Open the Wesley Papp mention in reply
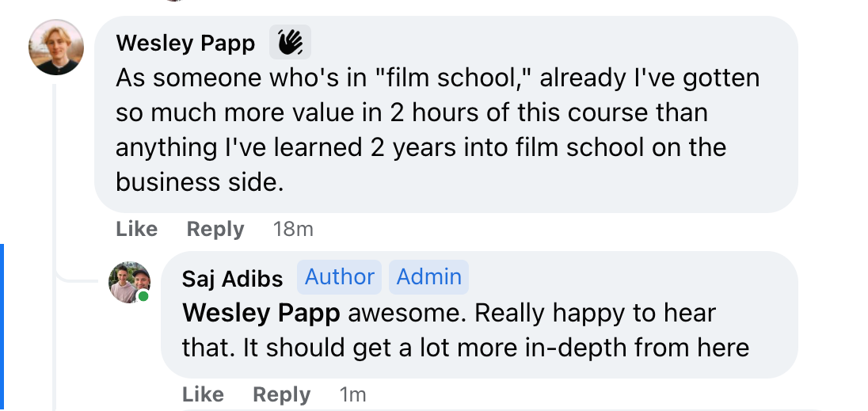Image resolution: width=868 pixels, height=411 pixels. (261, 314)
